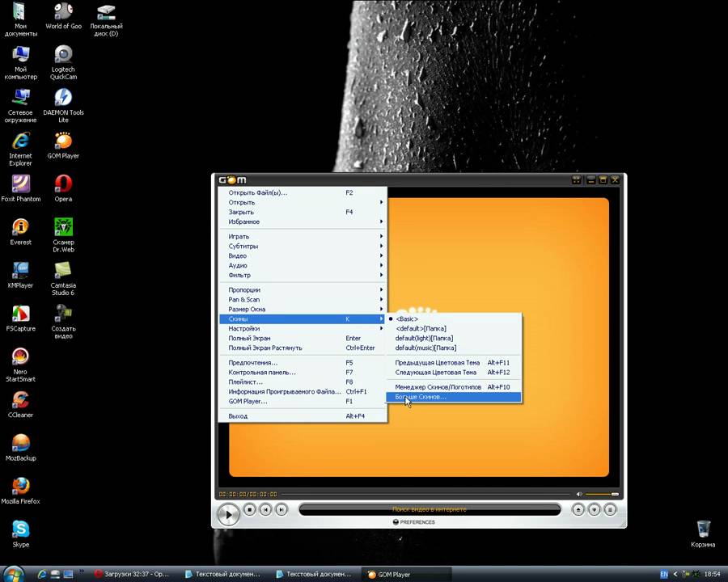Expand the 'Открыть' submenu
The width and height of the screenshot is (728, 582).
tap(303, 202)
